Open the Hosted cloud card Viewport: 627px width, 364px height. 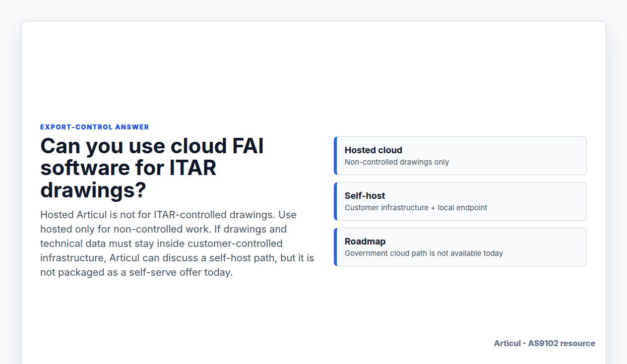460,156
